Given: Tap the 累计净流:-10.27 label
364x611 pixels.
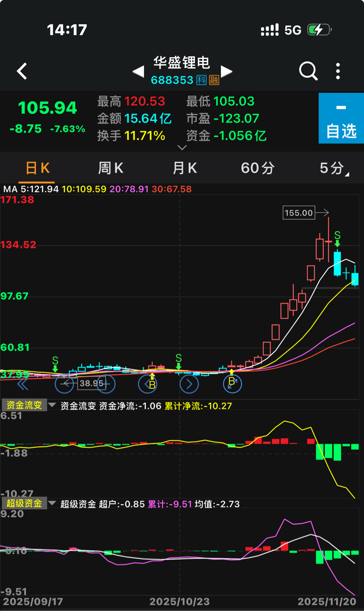Looking at the screenshot, I should 198,406.
